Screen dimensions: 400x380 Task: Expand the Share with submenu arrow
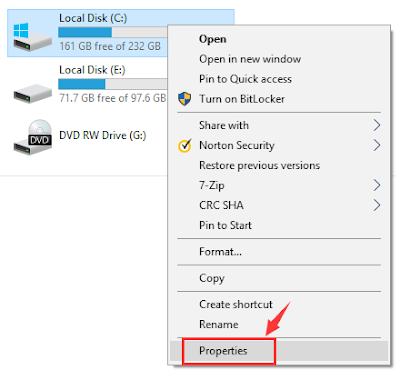[x=377, y=125]
